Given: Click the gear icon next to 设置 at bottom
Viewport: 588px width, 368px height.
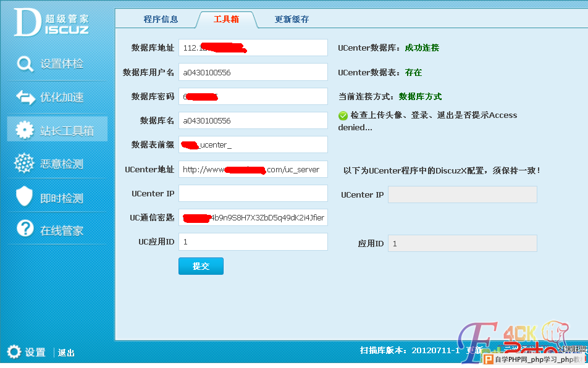Looking at the screenshot, I should tap(14, 351).
